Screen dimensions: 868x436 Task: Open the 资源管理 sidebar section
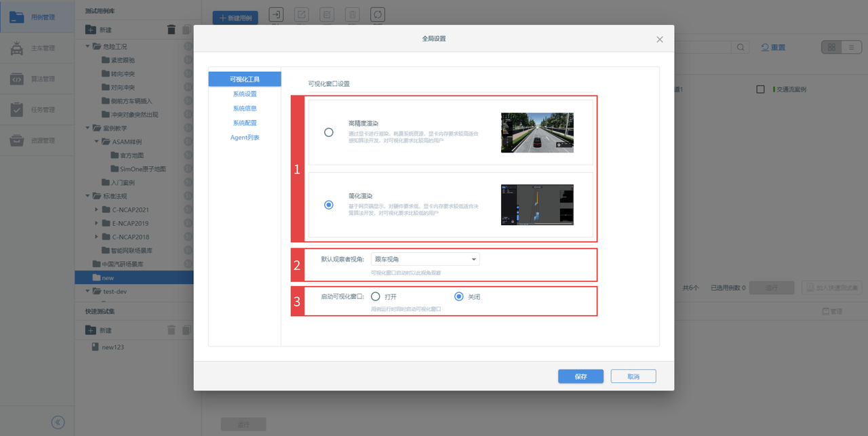point(17,141)
